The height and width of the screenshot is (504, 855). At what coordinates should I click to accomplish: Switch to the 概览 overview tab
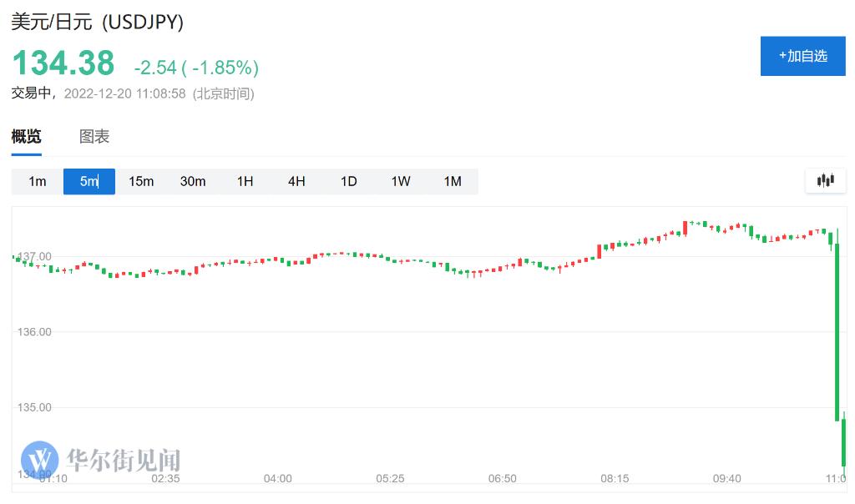(26, 137)
